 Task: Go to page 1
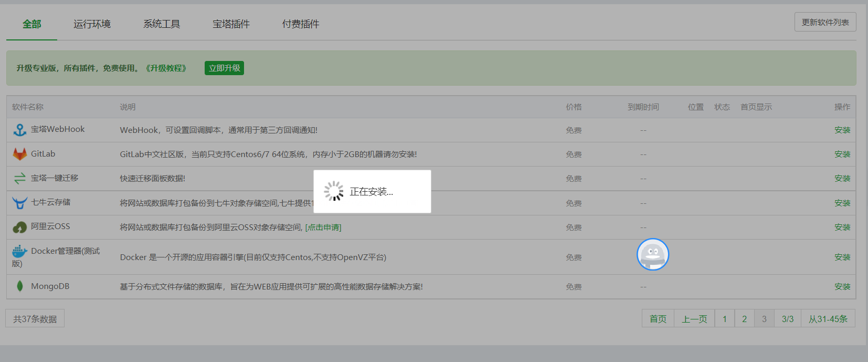click(x=725, y=319)
